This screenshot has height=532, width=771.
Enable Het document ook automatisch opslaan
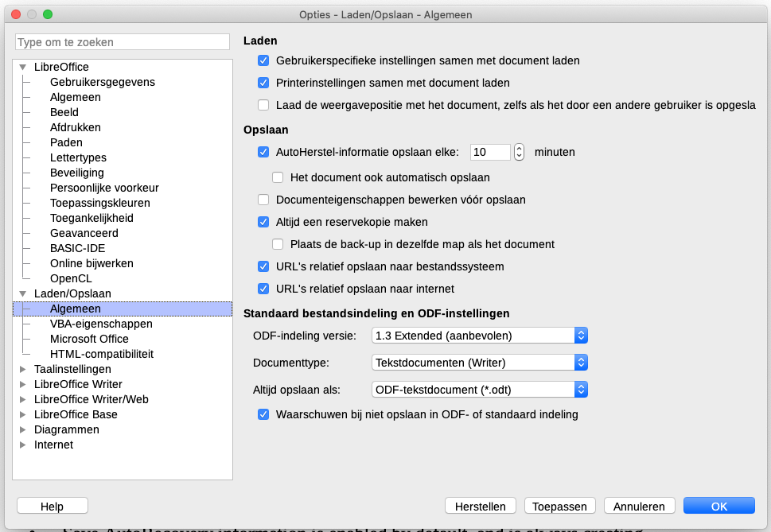tap(278, 177)
